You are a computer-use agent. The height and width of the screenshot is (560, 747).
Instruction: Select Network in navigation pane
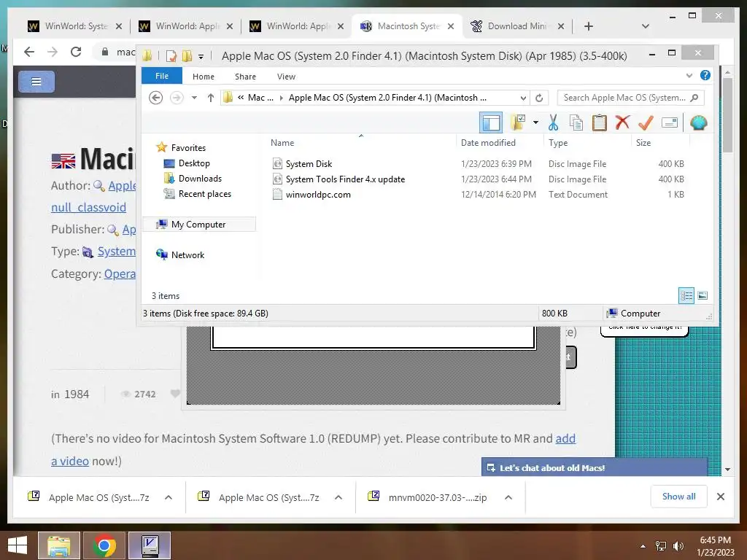pyautogui.click(x=187, y=254)
